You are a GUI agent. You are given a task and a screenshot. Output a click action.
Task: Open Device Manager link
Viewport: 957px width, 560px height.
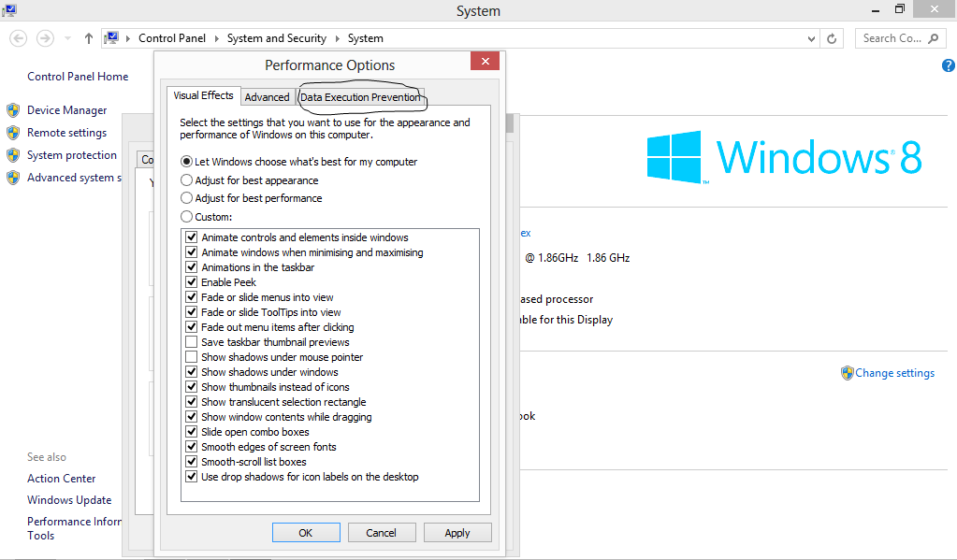66,110
